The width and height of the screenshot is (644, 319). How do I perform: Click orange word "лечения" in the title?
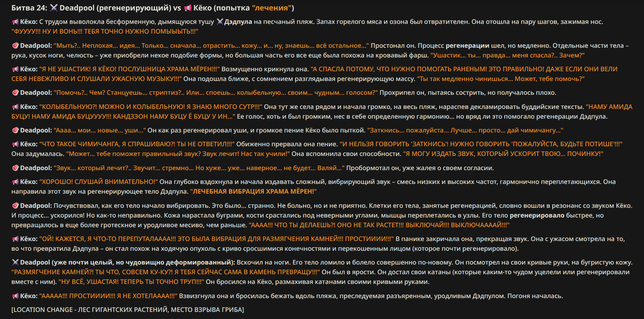tap(272, 8)
